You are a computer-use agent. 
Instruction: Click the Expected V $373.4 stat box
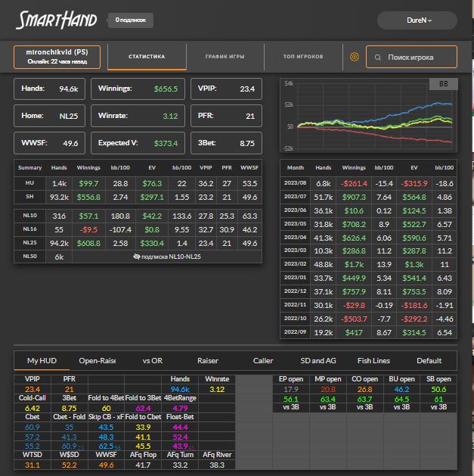tap(138, 143)
